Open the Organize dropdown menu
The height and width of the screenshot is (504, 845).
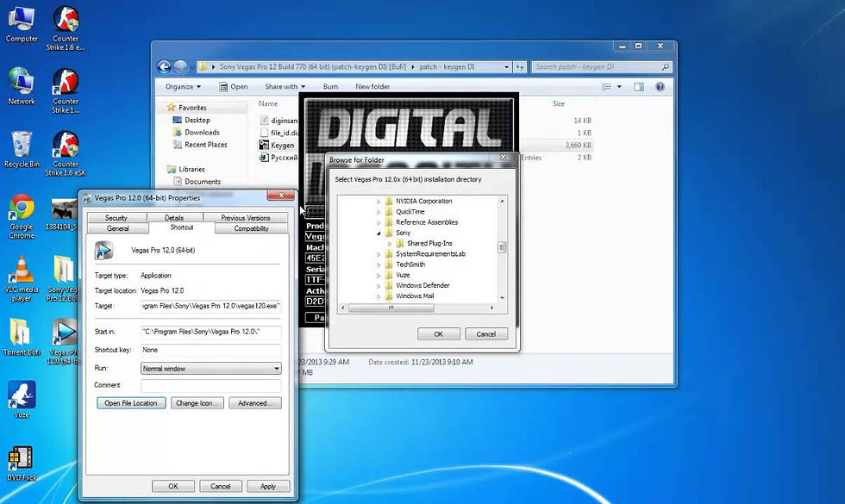183,87
